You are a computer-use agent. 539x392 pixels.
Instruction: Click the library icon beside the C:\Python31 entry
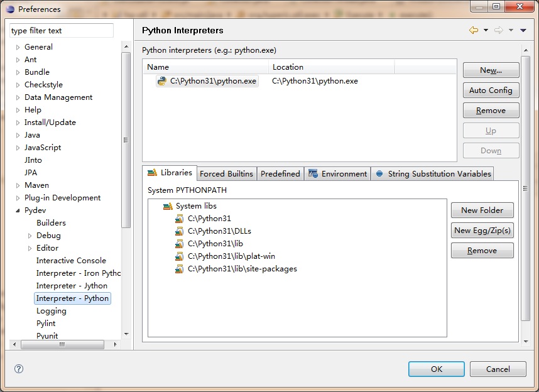click(x=179, y=219)
